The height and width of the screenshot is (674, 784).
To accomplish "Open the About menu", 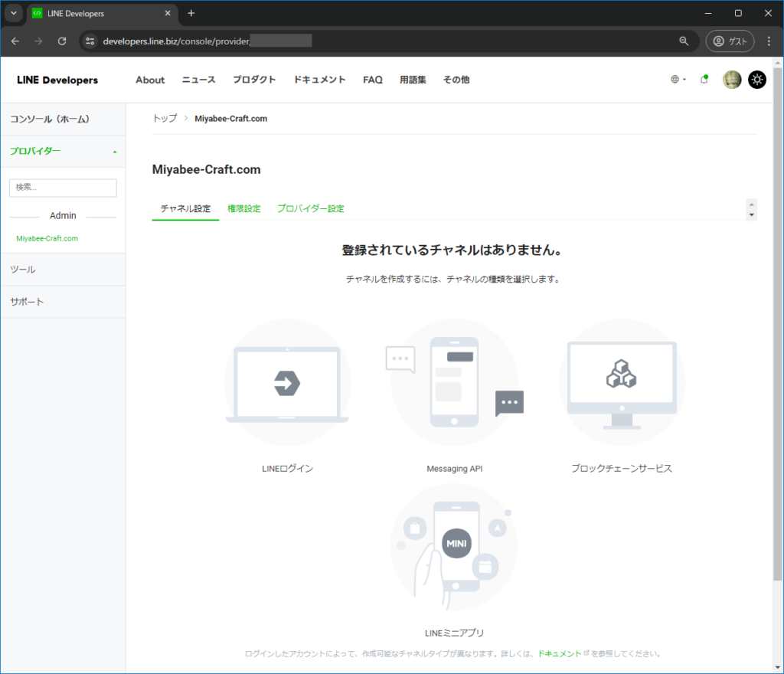I will tap(150, 80).
